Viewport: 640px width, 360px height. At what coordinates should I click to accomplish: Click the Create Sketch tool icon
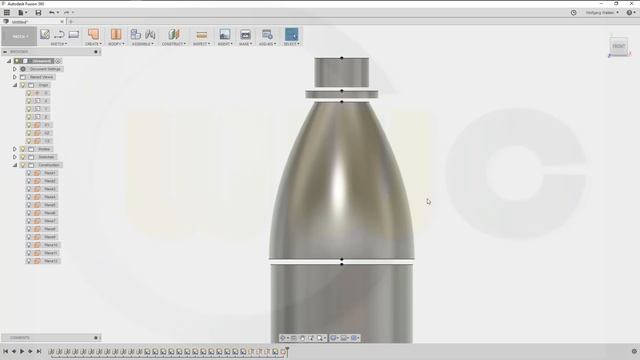coord(44,34)
